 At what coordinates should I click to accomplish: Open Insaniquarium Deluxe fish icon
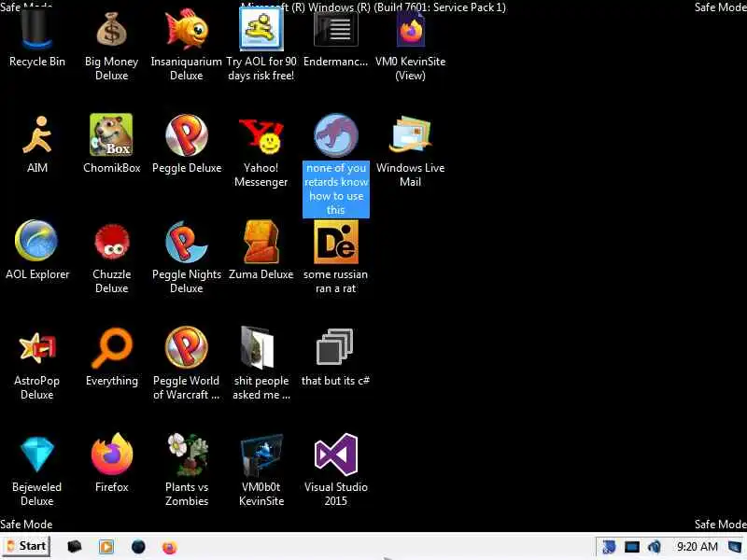tap(186, 29)
